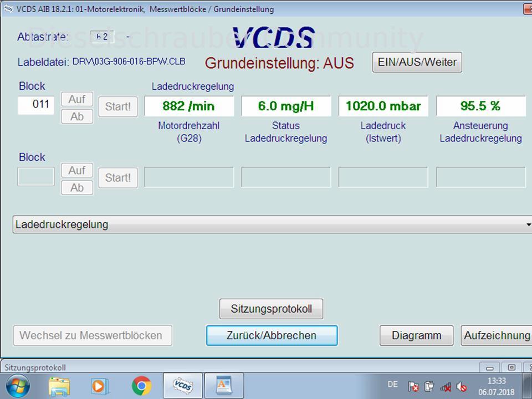Click the Labeldatei: label
The width and height of the screenshot is (532, 399).
[x=43, y=63]
